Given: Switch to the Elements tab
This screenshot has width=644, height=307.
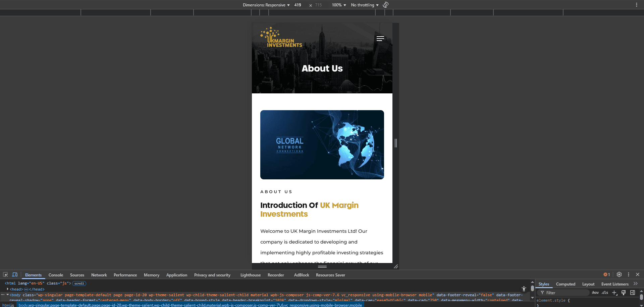Looking at the screenshot, I should point(33,275).
